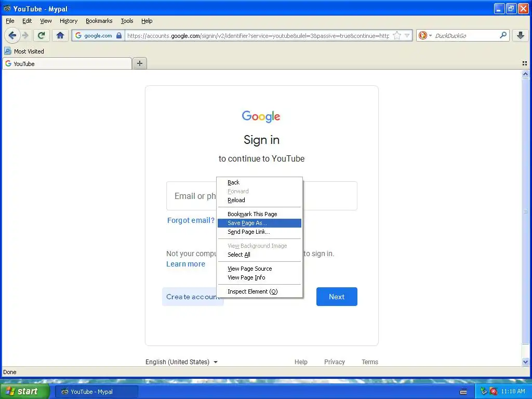Open the Privacy footer link

[334, 362]
